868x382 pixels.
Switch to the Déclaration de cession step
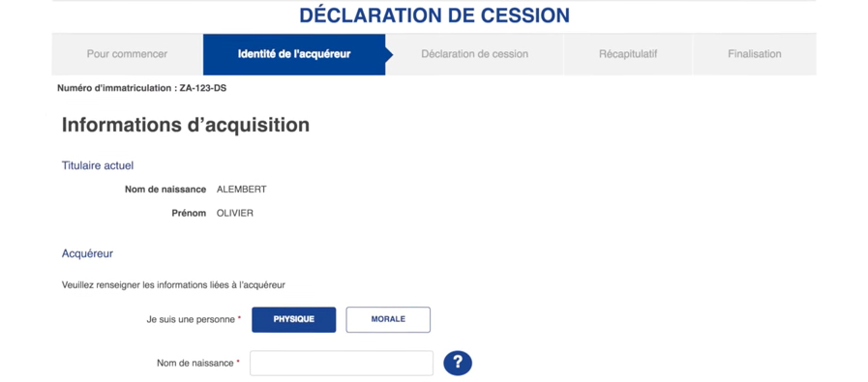point(474,54)
